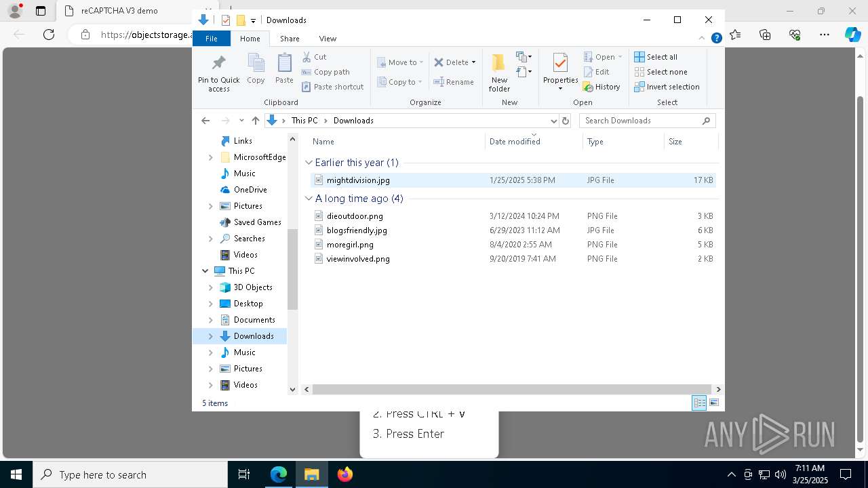
Task: Click the Open command in ribbon
Action: 602,57
